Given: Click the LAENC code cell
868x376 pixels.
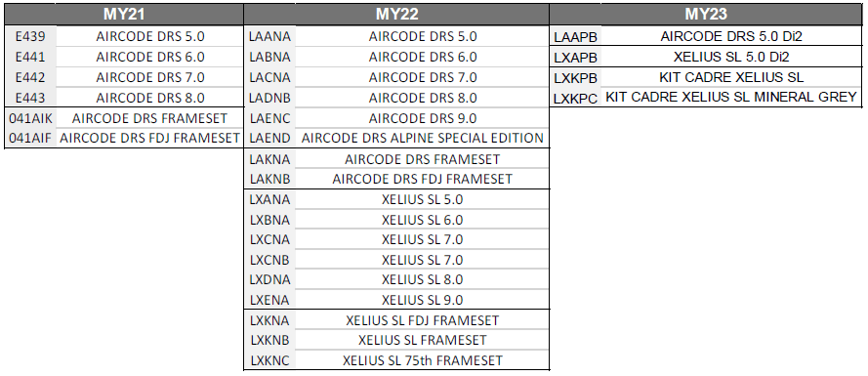Looking at the screenshot, I should [x=269, y=118].
